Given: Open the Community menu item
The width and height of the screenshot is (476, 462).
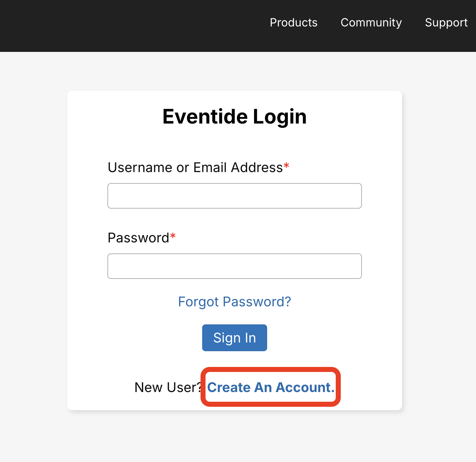Looking at the screenshot, I should 371,22.
